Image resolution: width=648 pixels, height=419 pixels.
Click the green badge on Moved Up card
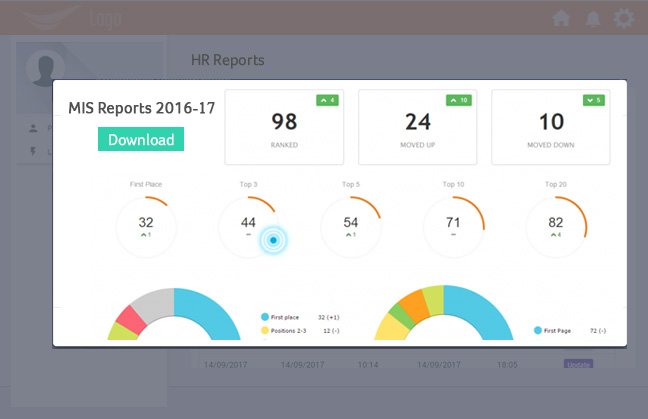click(x=459, y=100)
